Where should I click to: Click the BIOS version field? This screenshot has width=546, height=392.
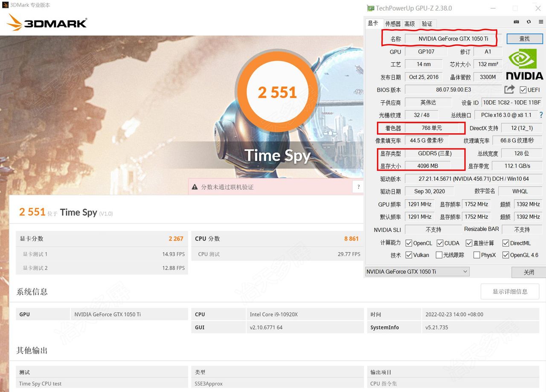453,90
